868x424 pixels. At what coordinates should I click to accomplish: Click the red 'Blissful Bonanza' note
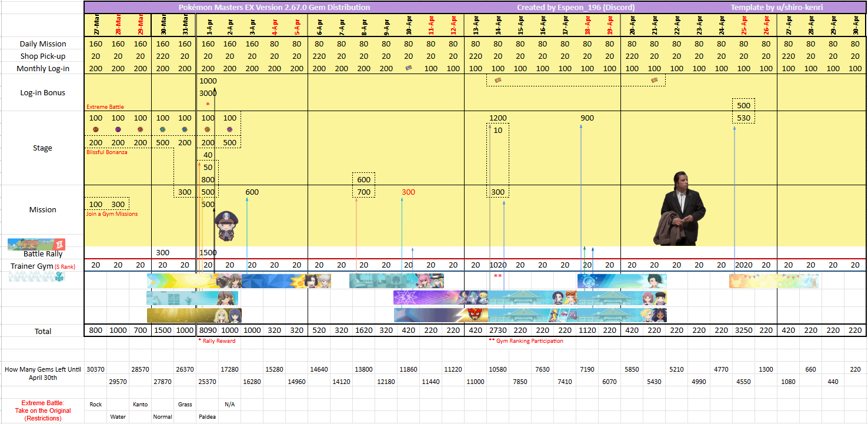click(x=107, y=152)
